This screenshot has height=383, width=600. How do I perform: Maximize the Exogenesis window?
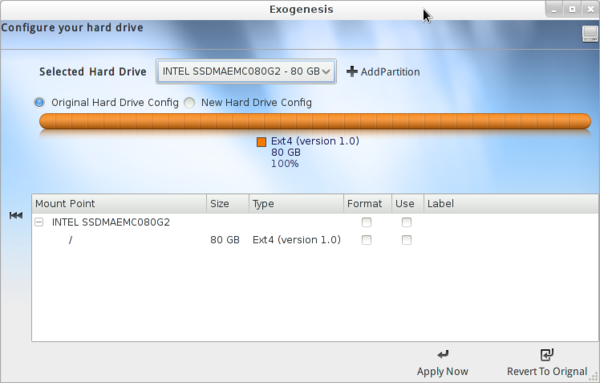[x=572, y=10]
